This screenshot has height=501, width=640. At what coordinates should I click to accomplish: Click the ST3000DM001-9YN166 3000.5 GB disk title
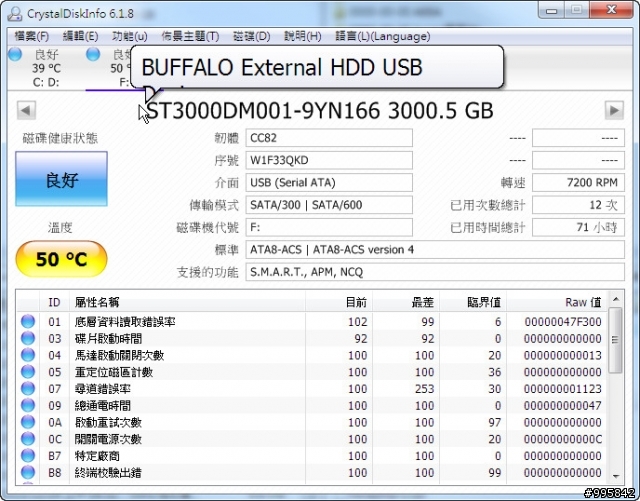pos(320,111)
